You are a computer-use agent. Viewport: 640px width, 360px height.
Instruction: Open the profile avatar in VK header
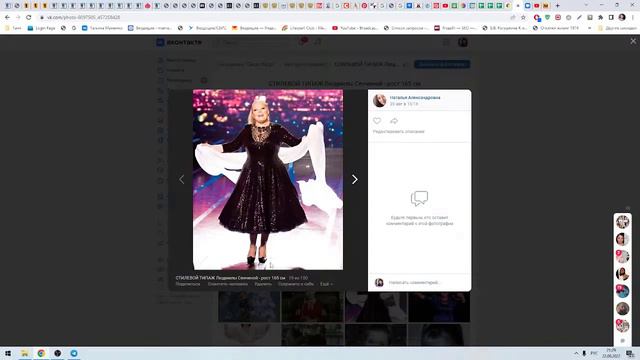pyautogui.click(x=462, y=42)
